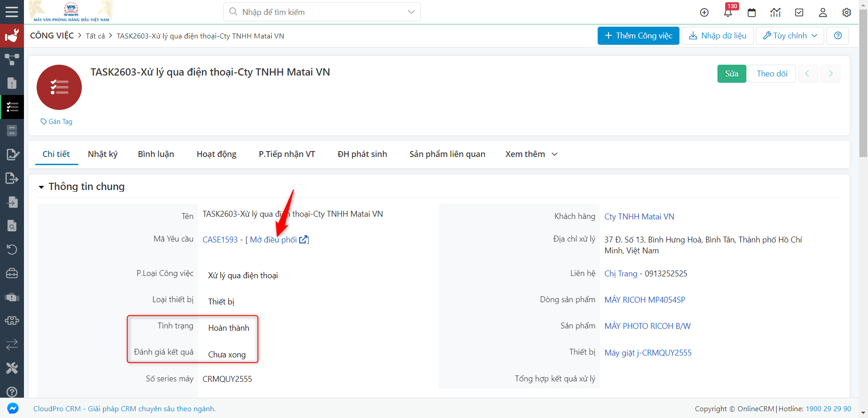Go to the next record arrow
This screenshot has height=418, width=868.
point(830,74)
